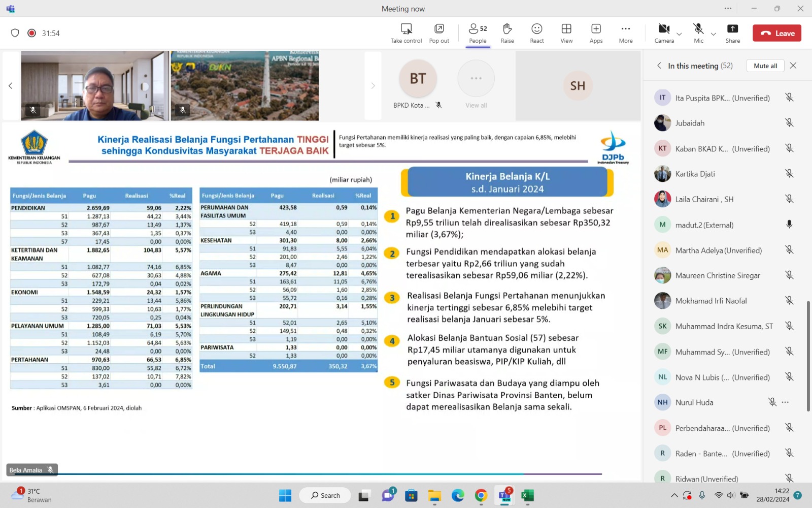Open the View layout options
Viewport: 812px width, 508px height.
coord(566,29)
